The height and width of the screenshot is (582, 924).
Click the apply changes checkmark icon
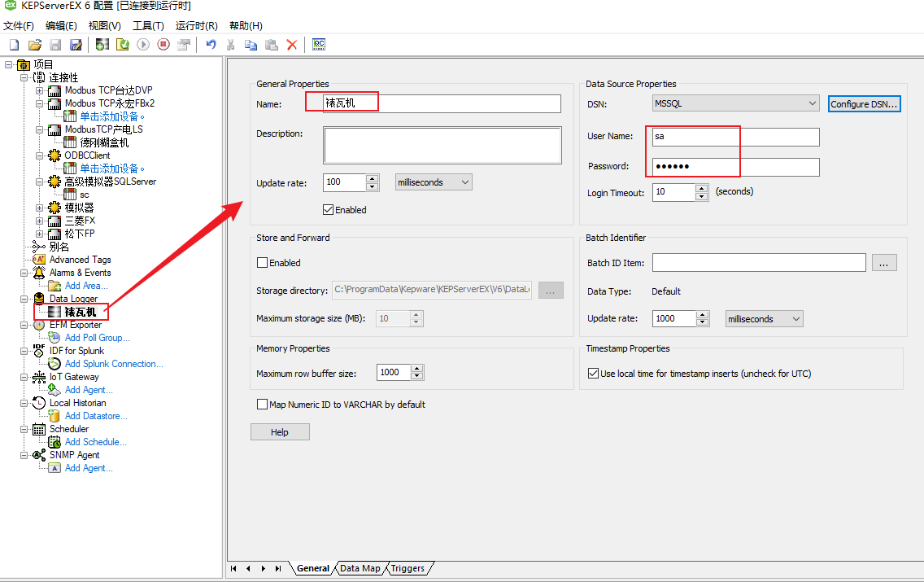click(123, 45)
